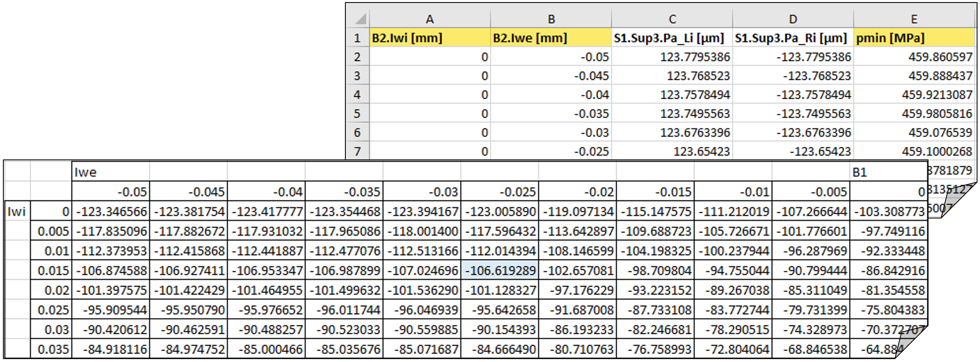Select the cell with value -123.346566
The width and height of the screenshot is (980, 362).
click(x=111, y=212)
